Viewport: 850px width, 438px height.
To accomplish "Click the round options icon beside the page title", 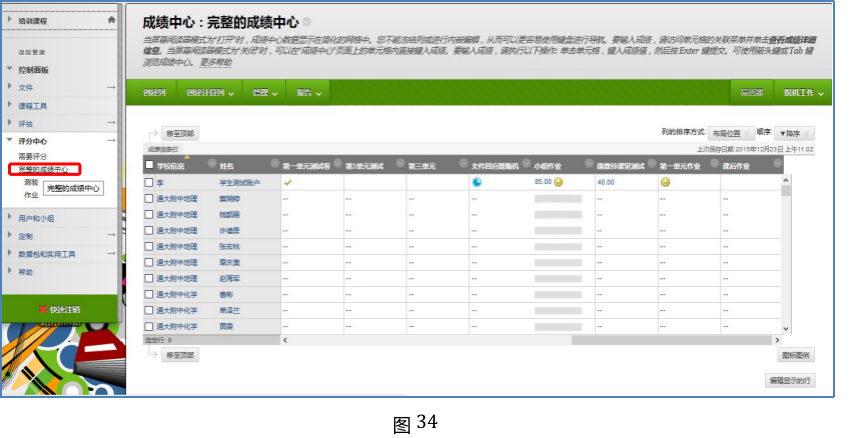I will [307, 22].
